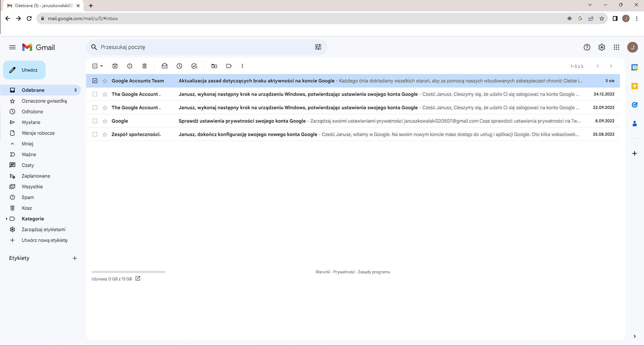Open browser tab search dropdown arrow
Image resolution: width=644 pixels, height=346 pixels.
click(590, 5)
